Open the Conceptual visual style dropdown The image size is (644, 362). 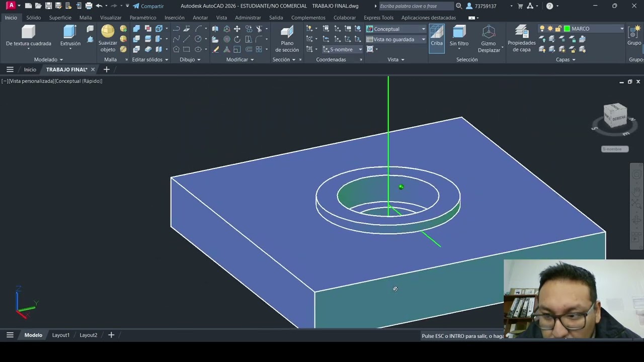[x=423, y=29]
